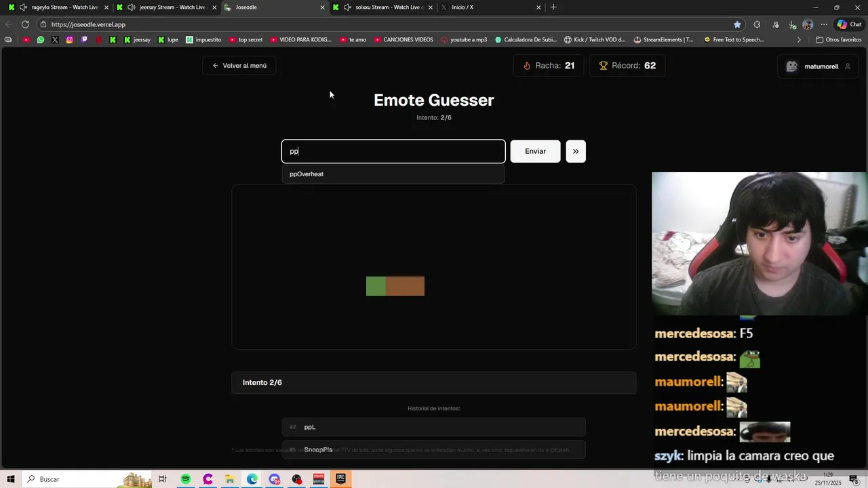
Task: Open the WhatsApp bookmark icon
Action: [x=41, y=40]
